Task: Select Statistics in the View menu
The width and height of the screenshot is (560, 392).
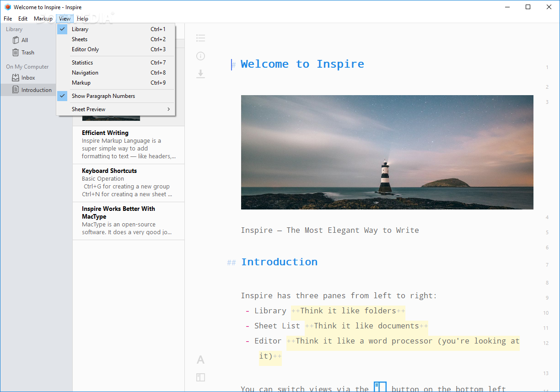Action: coord(116,63)
